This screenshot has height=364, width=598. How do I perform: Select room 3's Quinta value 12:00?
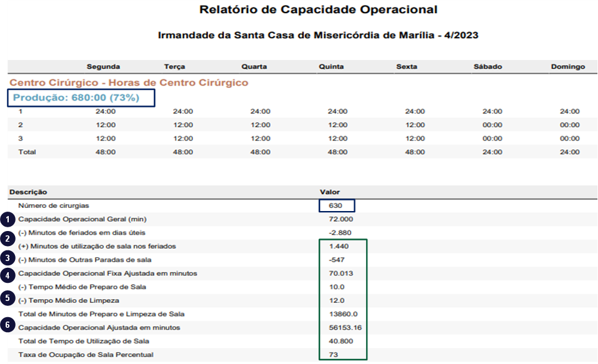point(337,139)
